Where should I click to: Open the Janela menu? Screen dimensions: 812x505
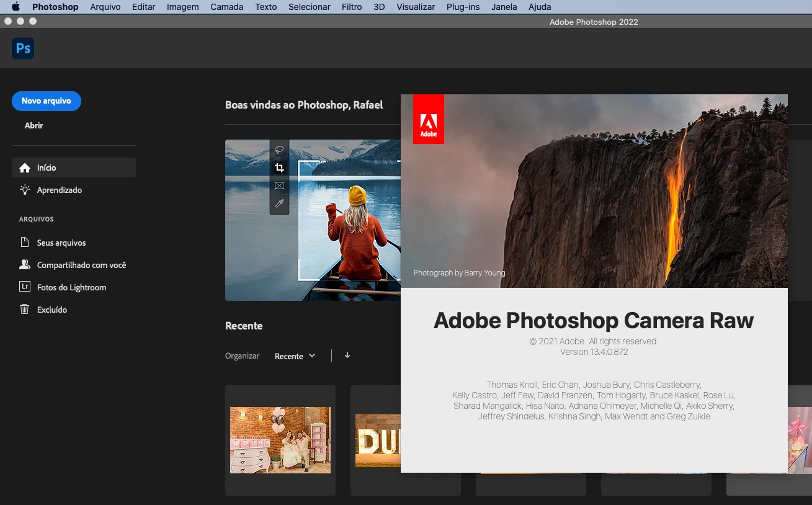point(504,7)
